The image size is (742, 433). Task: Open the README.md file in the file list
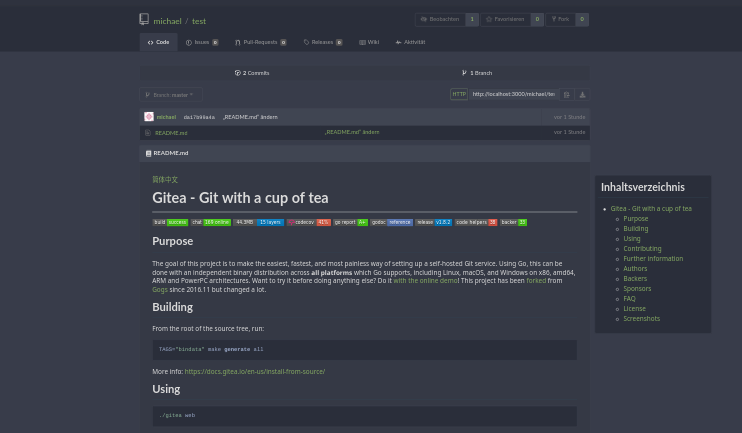point(171,132)
